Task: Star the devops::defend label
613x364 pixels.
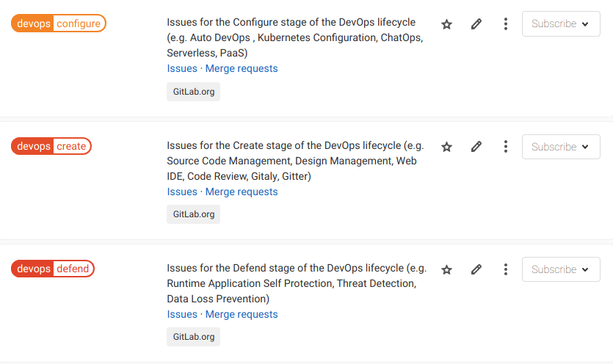Action: pyautogui.click(x=446, y=269)
